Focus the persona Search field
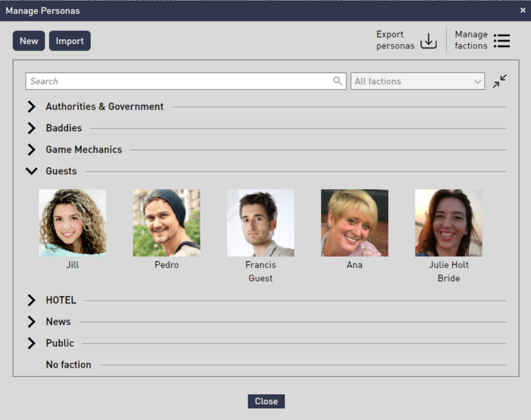 pyautogui.click(x=185, y=81)
